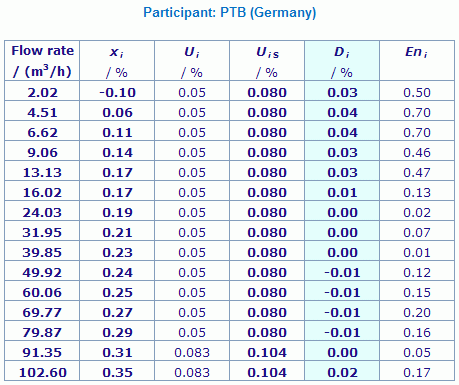
Task: Click the Eni value 0.02
Action: tap(417, 211)
